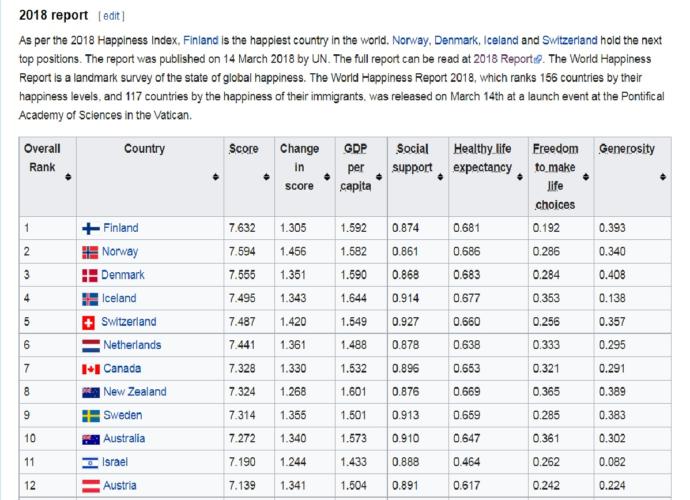This screenshot has width=690, height=500.
Task: Open Switzerland country link in the table
Action: pos(128,322)
